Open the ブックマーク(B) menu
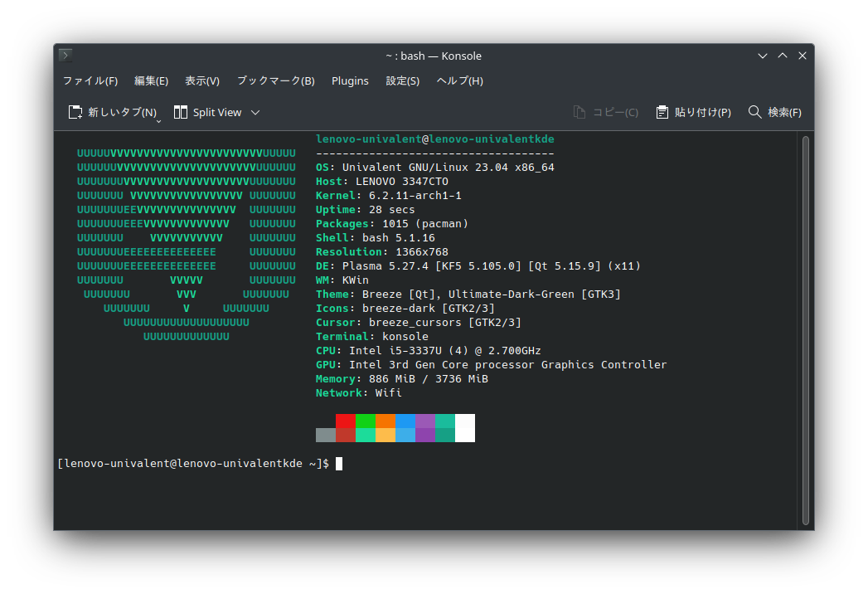Screen dimensions: 868x594 276,81
